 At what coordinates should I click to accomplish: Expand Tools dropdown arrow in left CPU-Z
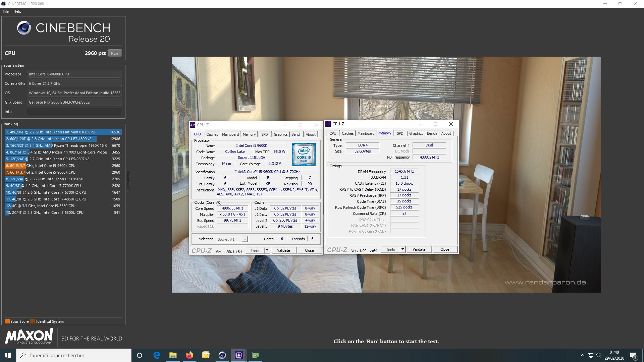[267, 250]
